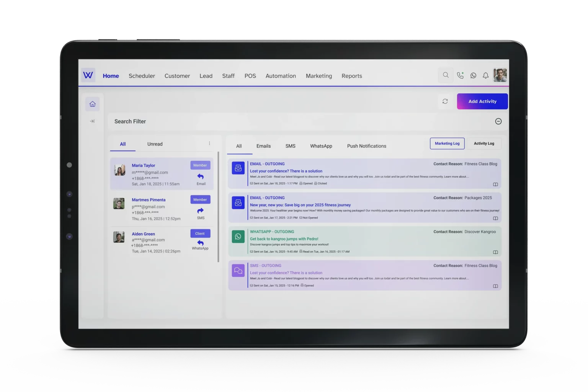Viewport: 588px width, 392px height.
Task: Open three-dot menu in contacts list
Action: (x=209, y=144)
